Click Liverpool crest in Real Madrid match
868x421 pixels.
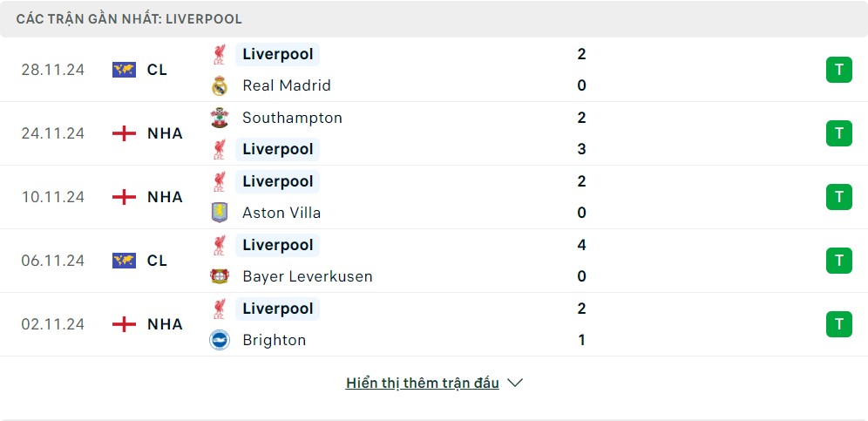coord(219,54)
